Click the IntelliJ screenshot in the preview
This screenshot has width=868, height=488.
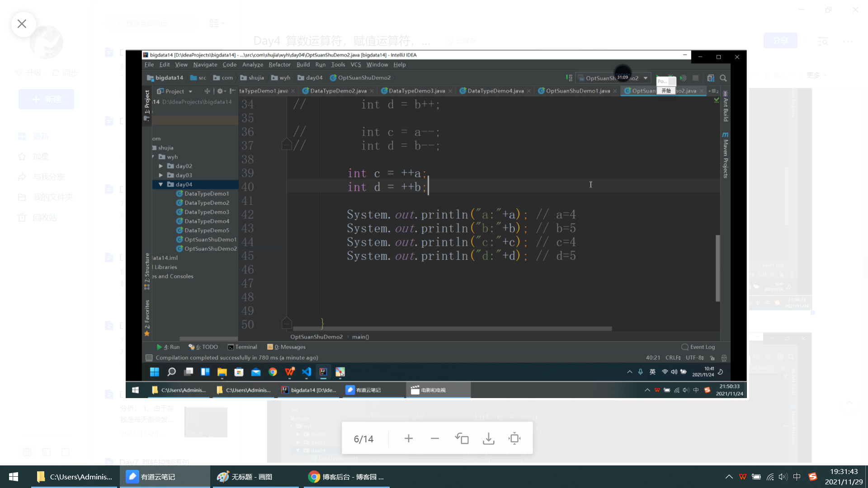pos(436,224)
